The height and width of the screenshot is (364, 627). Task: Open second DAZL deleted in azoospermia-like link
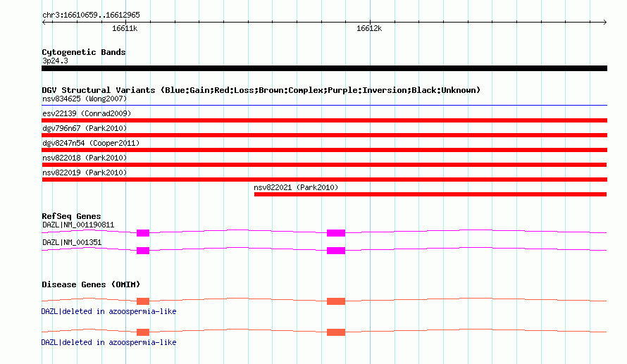[x=108, y=342]
